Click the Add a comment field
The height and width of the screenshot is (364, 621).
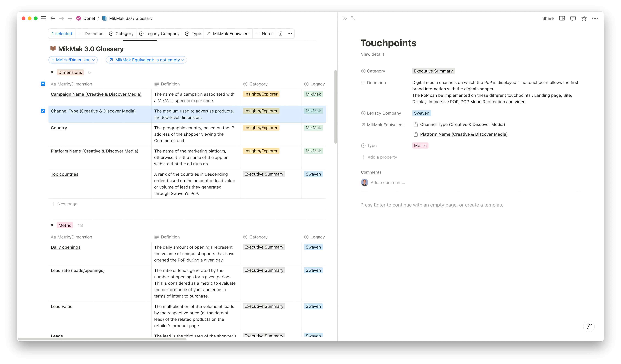pos(388,182)
